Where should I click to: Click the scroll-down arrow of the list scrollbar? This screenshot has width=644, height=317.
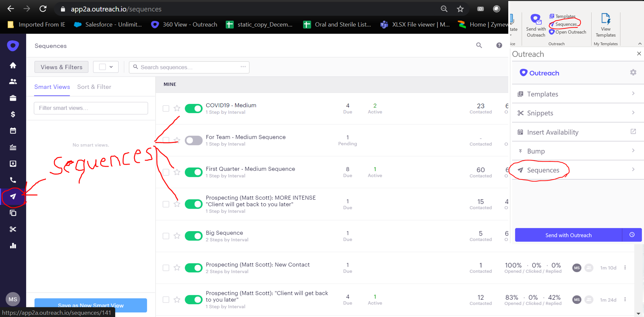[638, 314]
